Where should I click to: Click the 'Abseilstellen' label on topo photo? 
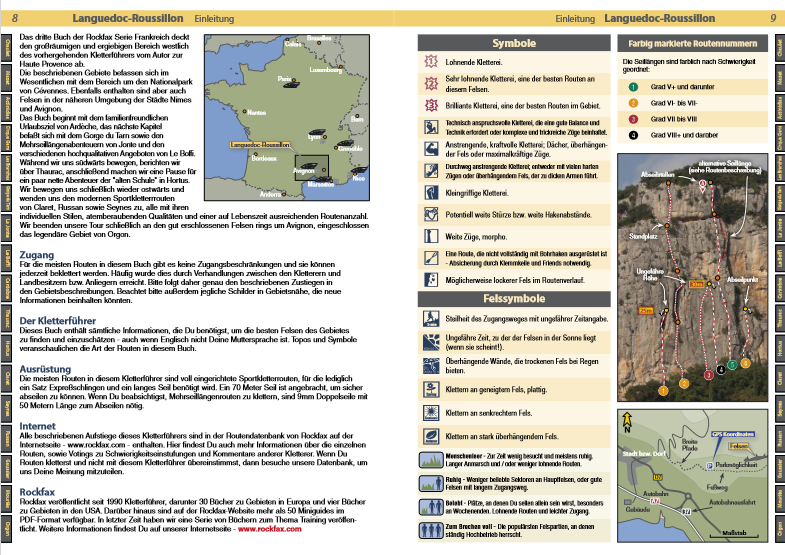tap(658, 175)
